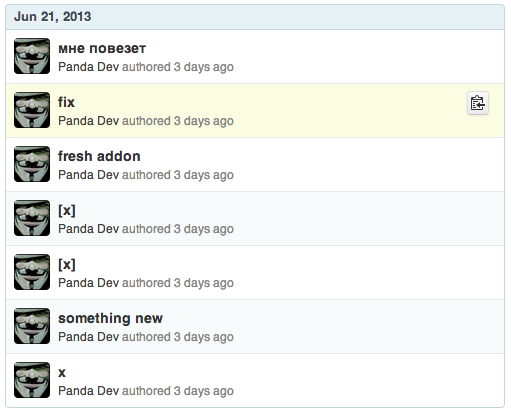Click Panda Dev author name under 'fix'
Viewport: 511px width, 413px height.
89,121
